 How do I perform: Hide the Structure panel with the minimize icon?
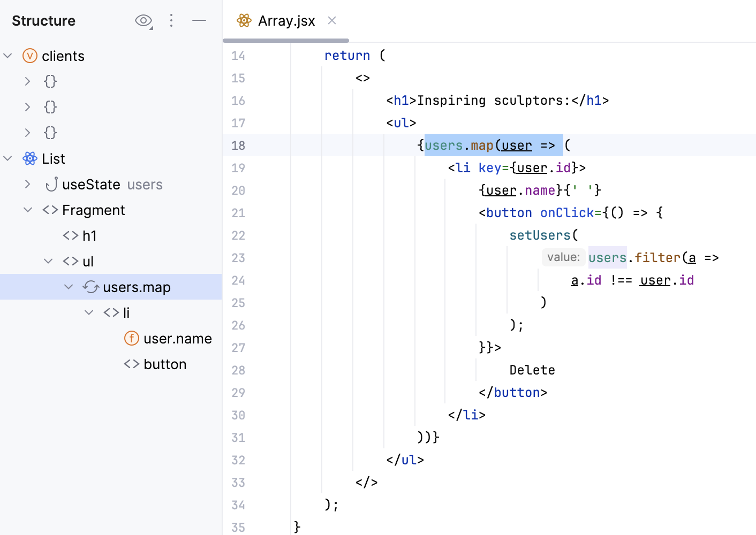tap(199, 20)
